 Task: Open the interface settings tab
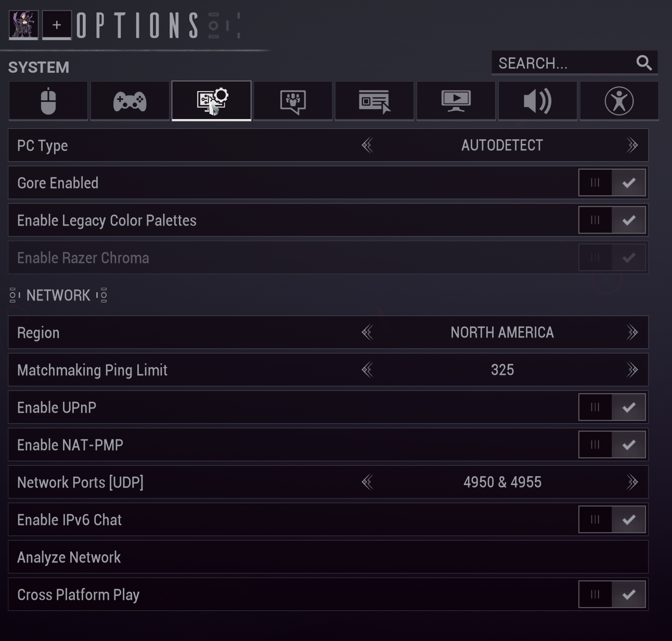point(374,101)
